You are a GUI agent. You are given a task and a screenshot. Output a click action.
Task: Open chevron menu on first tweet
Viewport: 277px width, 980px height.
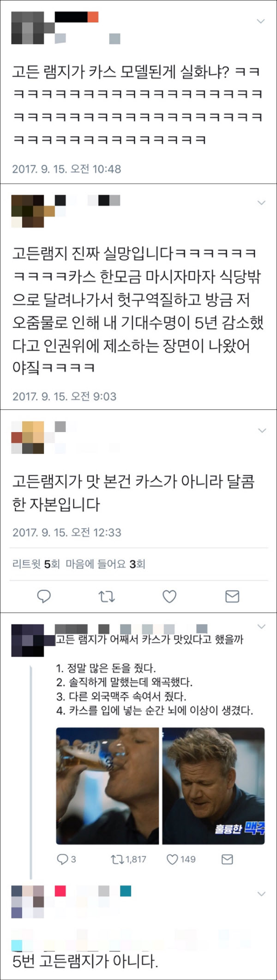pos(261,21)
